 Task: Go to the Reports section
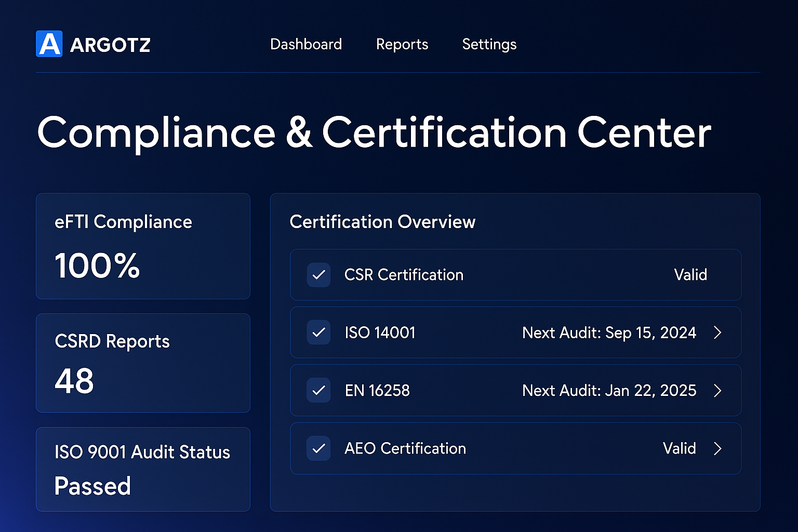[402, 44]
